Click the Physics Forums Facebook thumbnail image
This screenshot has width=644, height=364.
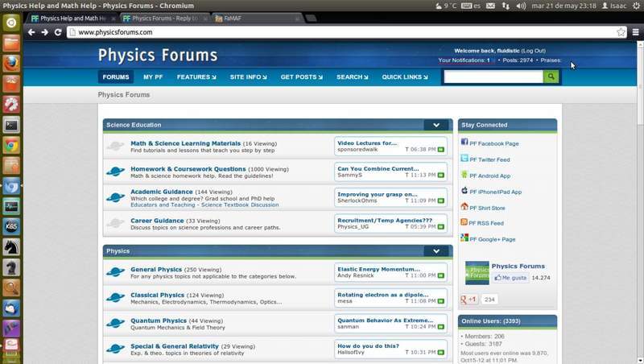pyautogui.click(x=477, y=273)
